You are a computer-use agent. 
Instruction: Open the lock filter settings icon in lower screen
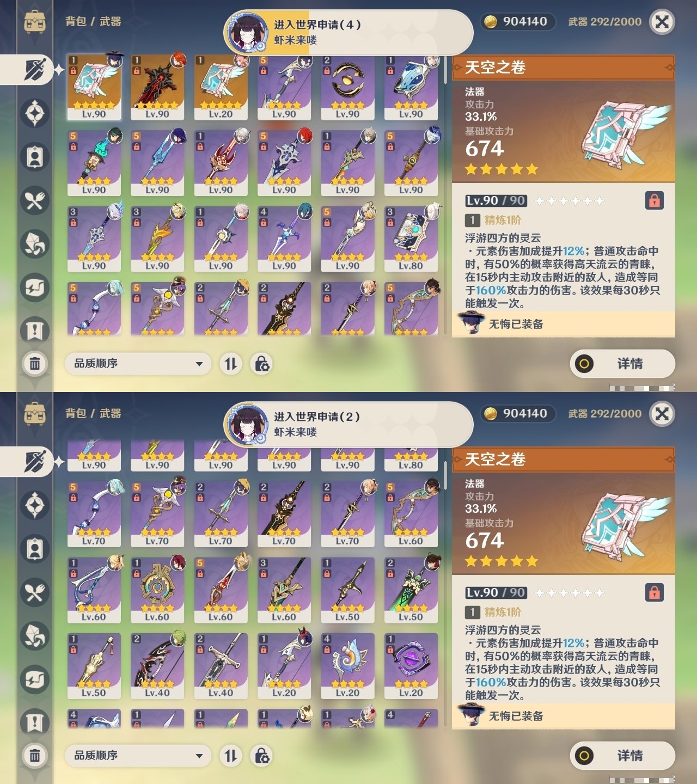pyautogui.click(x=262, y=756)
